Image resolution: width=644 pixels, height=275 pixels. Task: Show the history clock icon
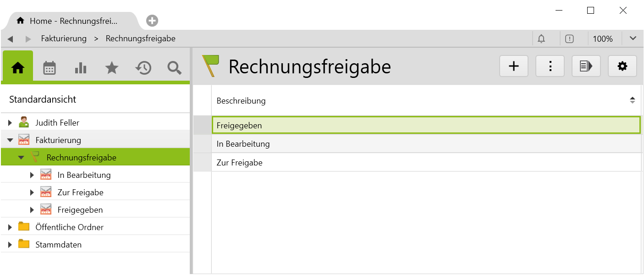(143, 68)
